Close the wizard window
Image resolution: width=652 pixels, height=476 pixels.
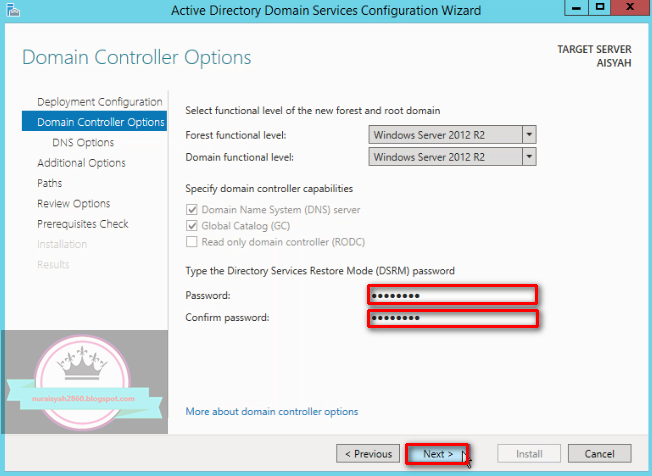coord(630,7)
